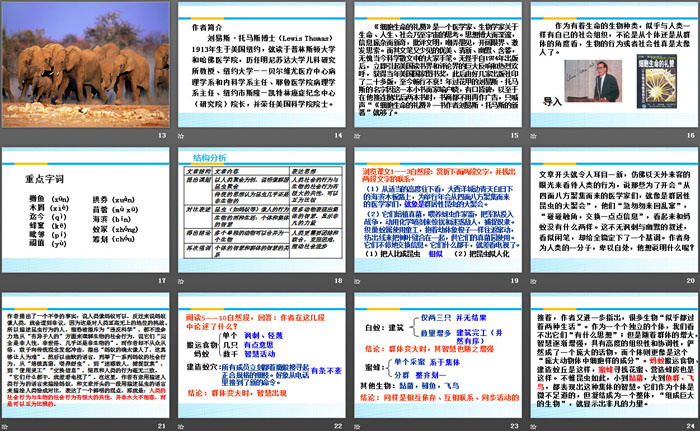
Task: Select slide 17 titled 重点字词
Action: click(86, 210)
